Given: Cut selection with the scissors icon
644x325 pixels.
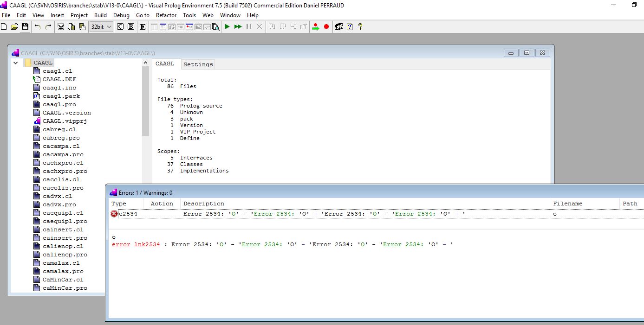Looking at the screenshot, I should tap(61, 27).
